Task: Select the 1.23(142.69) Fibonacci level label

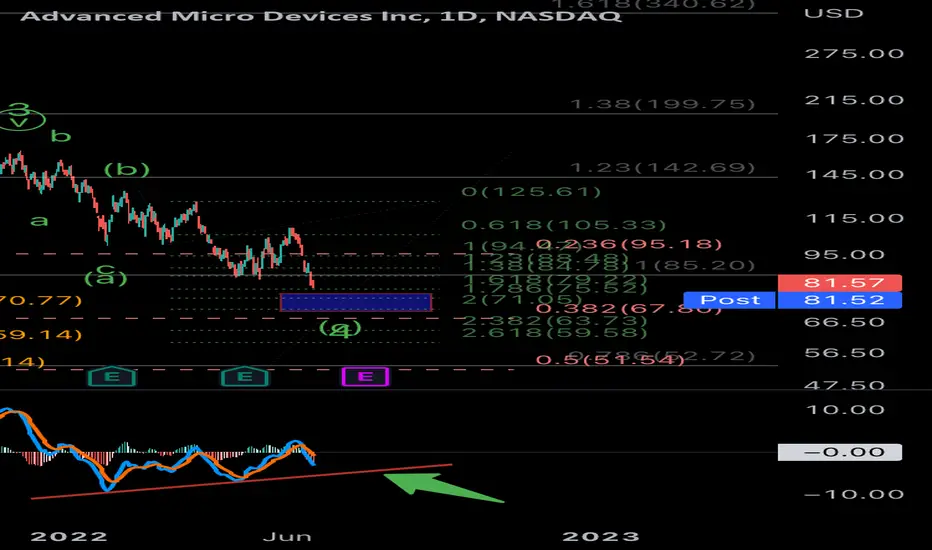Action: click(662, 168)
